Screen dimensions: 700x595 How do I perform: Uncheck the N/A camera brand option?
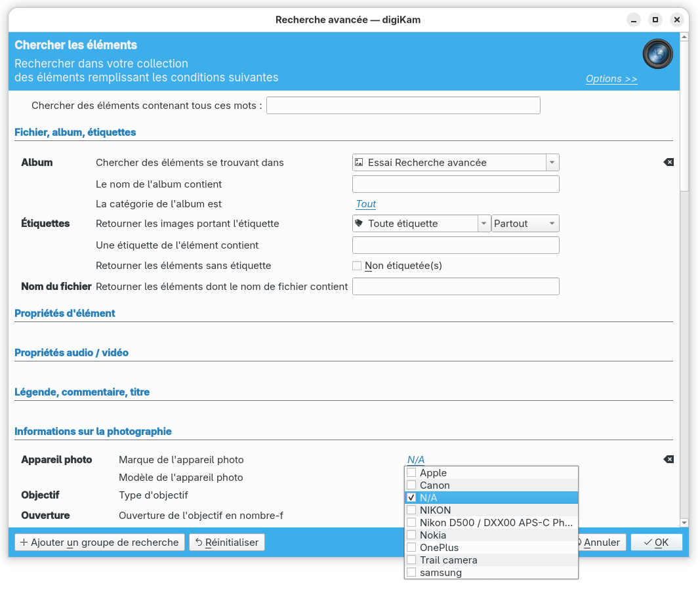point(411,498)
